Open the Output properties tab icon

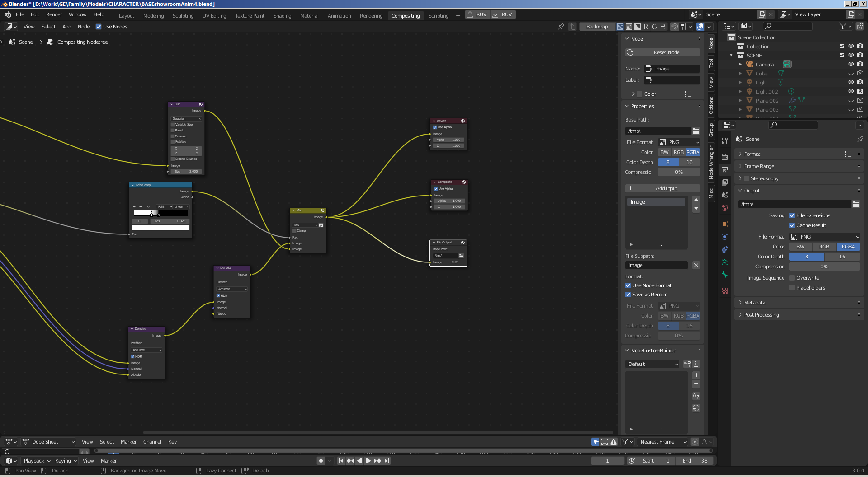tap(725, 170)
